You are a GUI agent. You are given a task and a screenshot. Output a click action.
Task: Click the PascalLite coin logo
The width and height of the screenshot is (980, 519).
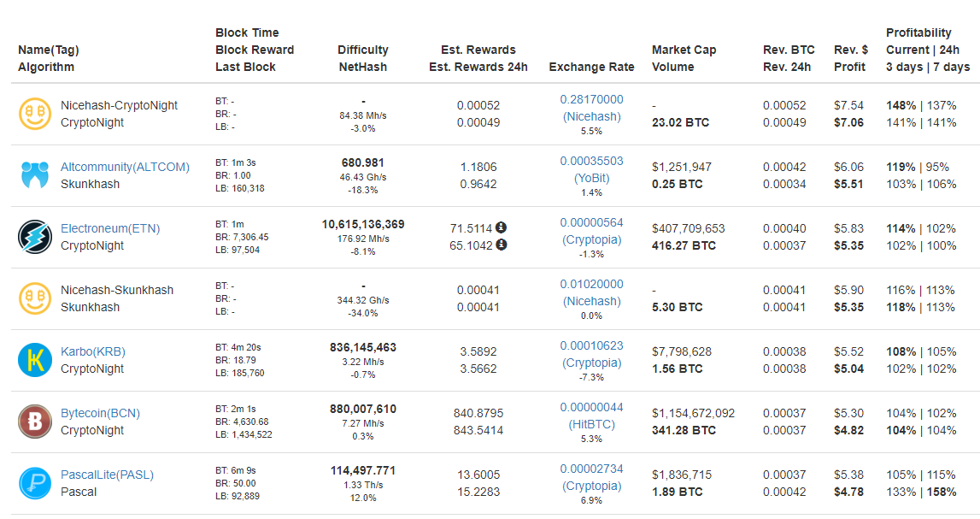click(35, 483)
